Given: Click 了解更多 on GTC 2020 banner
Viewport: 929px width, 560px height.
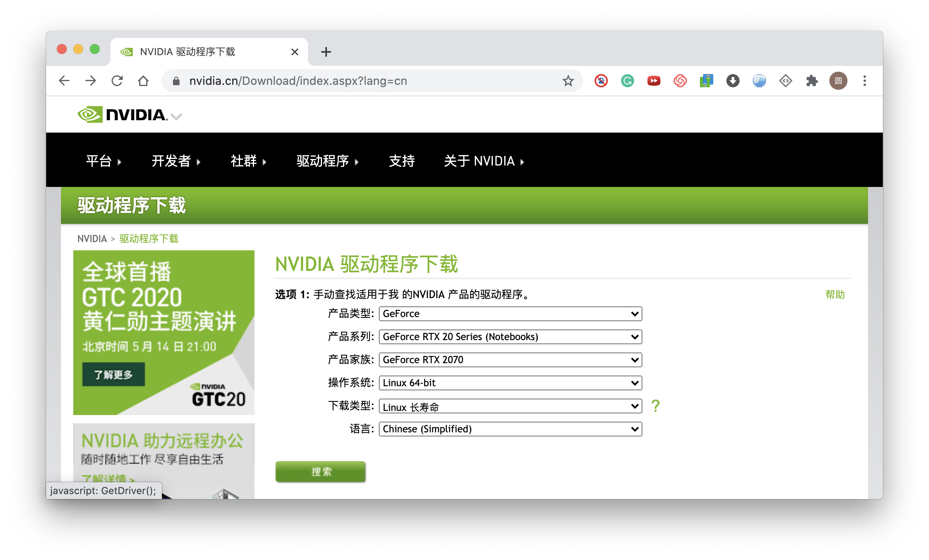Looking at the screenshot, I should (113, 375).
